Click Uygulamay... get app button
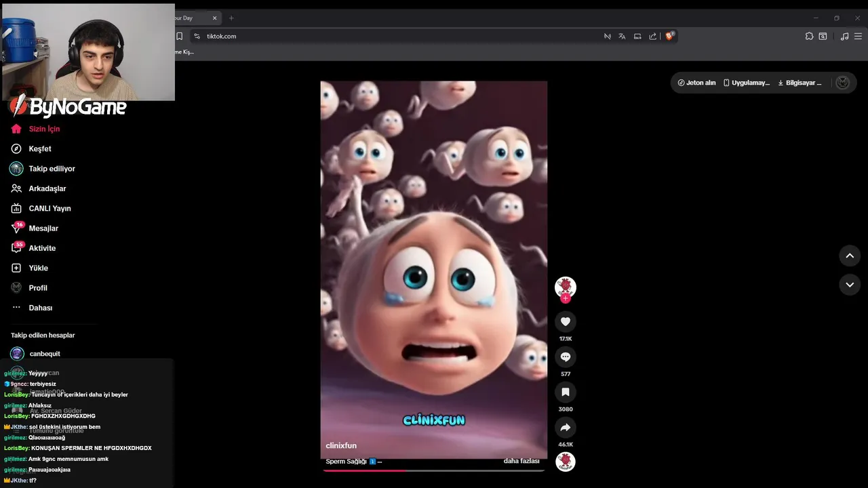 (x=746, y=83)
